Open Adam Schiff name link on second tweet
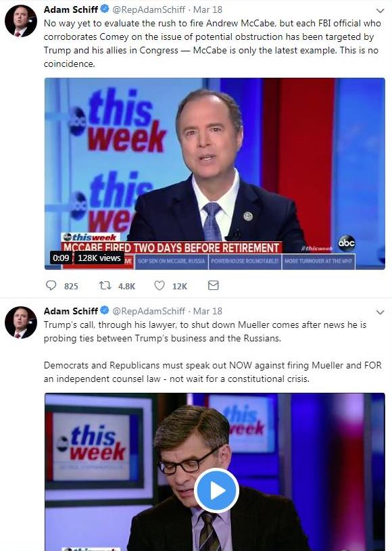392x551 pixels. 70,311
